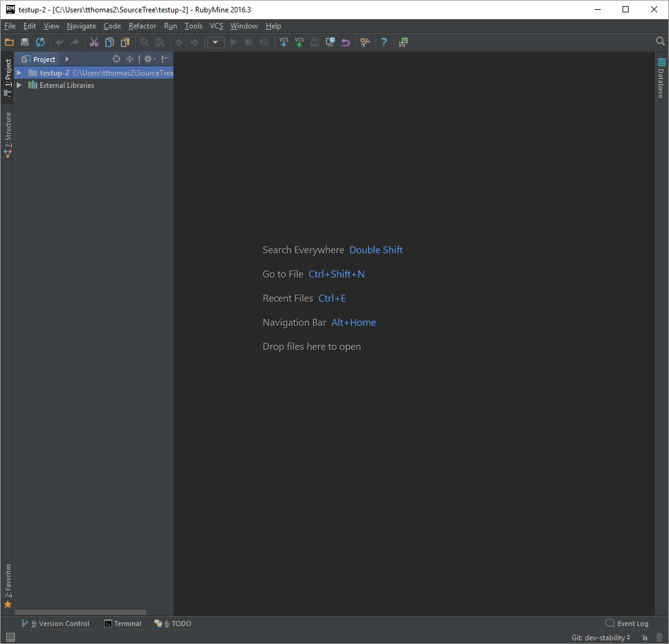Click the Synchronize refresh icon
This screenshot has width=669, height=644.
40,42
